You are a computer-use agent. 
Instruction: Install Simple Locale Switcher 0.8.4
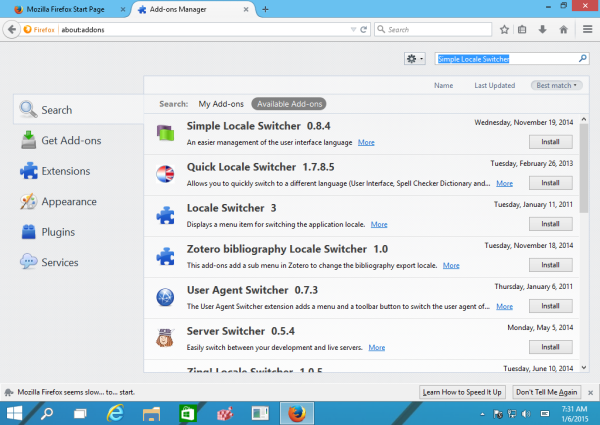[551, 142]
